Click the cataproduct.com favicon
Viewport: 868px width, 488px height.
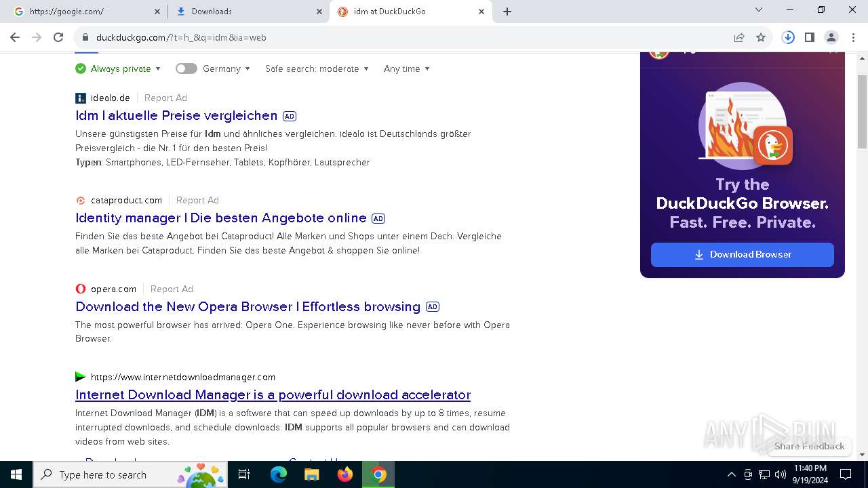(x=81, y=200)
